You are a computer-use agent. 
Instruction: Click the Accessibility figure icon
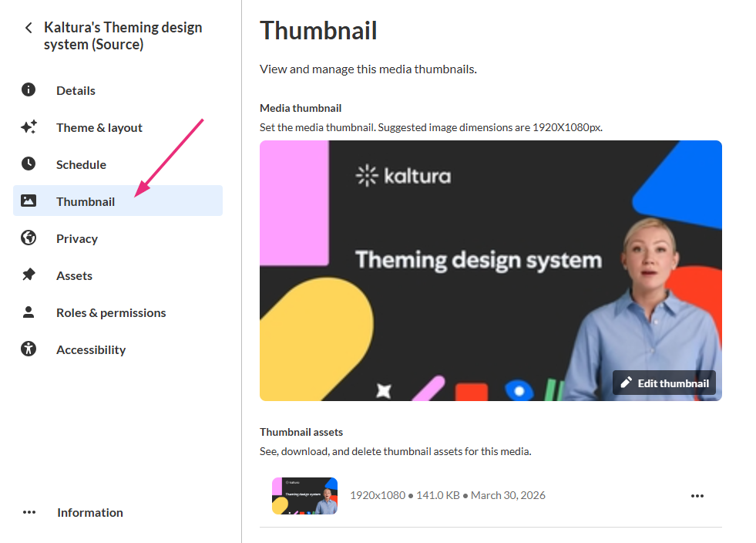[29, 349]
